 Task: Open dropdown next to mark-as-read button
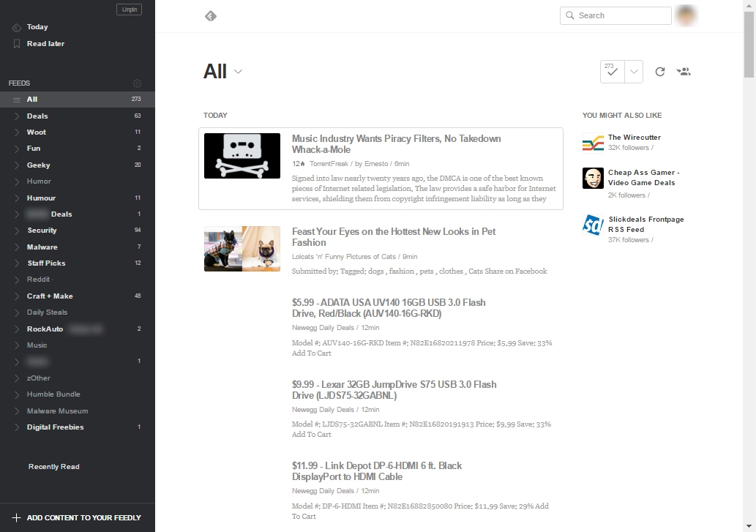click(x=634, y=71)
